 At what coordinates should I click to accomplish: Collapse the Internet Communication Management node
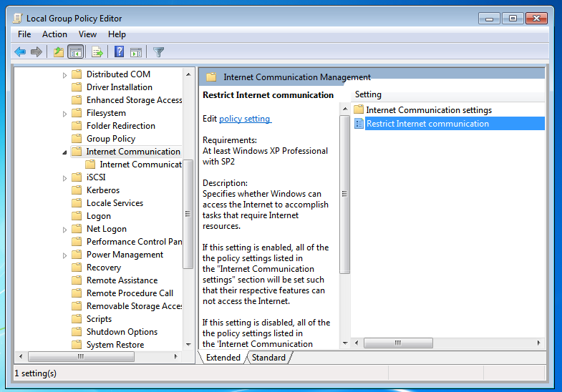click(x=64, y=152)
